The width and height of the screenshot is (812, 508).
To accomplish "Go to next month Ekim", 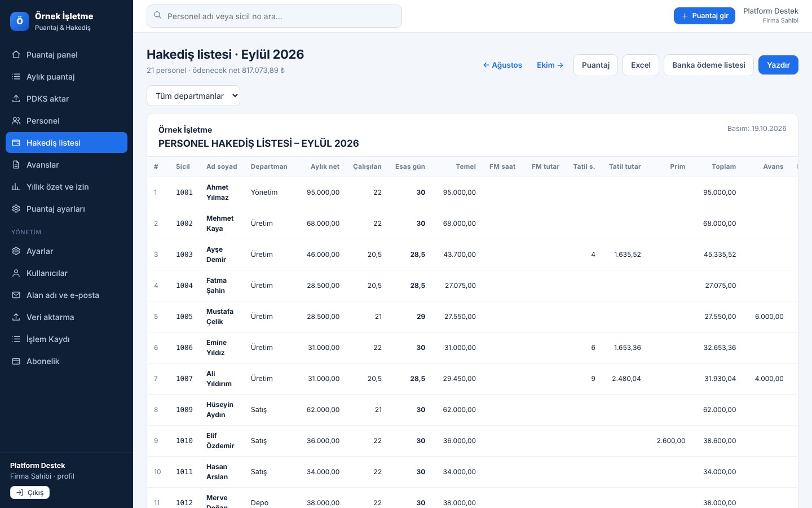I will coord(550,65).
